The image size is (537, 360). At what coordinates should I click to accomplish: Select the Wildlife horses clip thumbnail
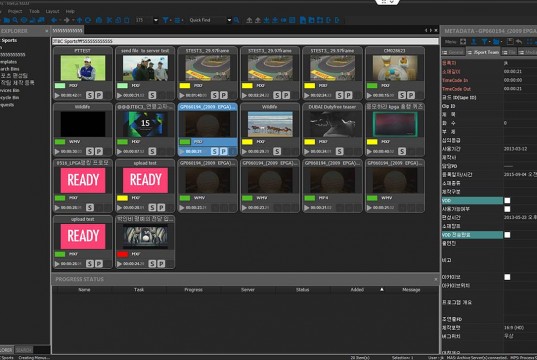pos(270,124)
